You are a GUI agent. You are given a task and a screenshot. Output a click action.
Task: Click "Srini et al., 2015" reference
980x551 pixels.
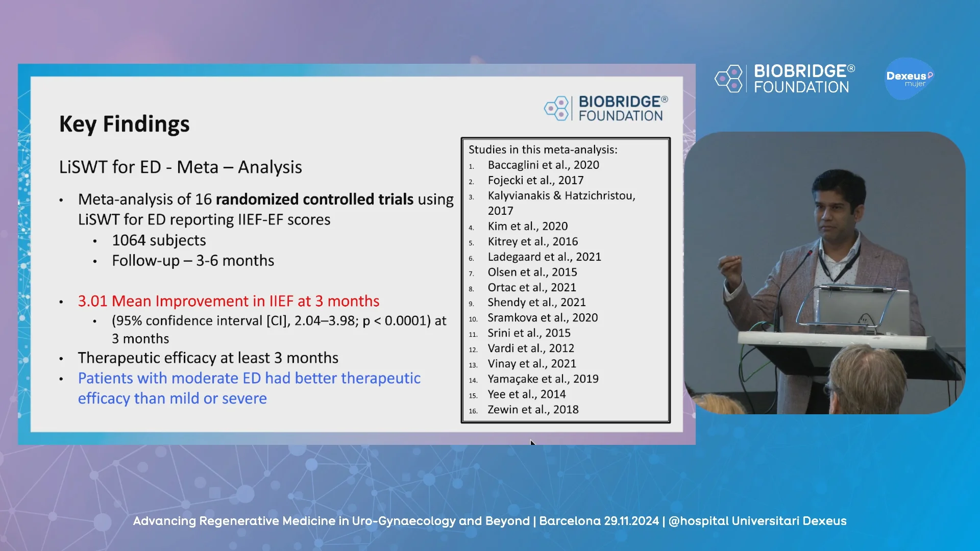click(529, 333)
